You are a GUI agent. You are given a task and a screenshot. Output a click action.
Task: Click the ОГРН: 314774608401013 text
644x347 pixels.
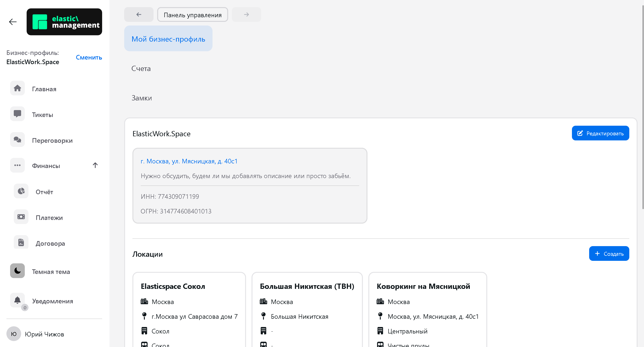coord(176,211)
